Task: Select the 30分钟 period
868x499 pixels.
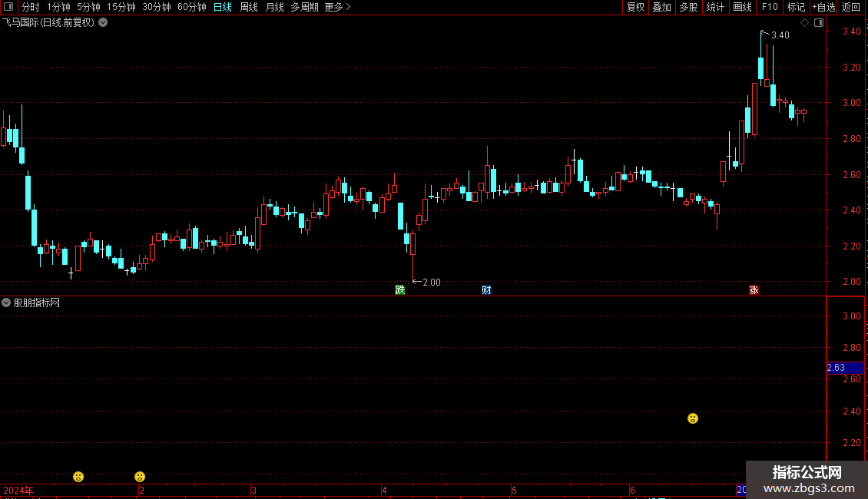Action: pos(157,7)
